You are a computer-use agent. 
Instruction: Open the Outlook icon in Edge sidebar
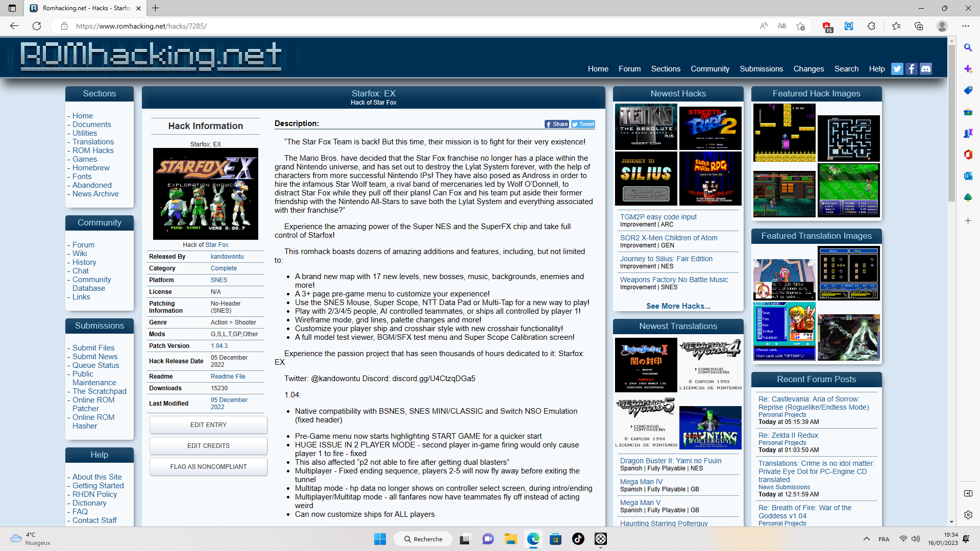click(x=968, y=176)
